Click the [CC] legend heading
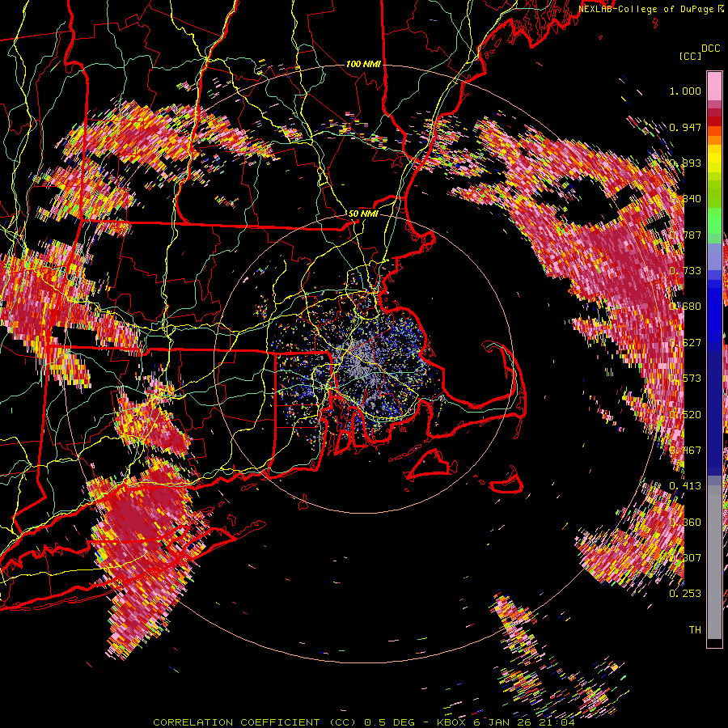The width and height of the screenshot is (728, 728). pos(690,56)
